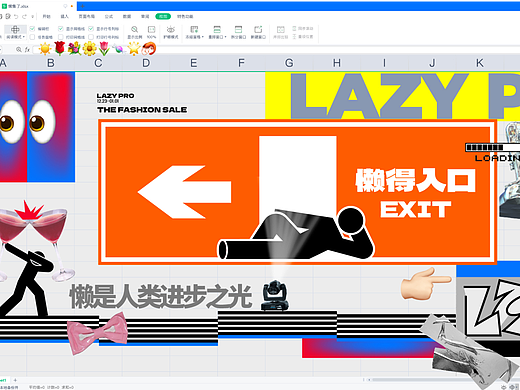Turn on eye protection mode icon
The image size is (520, 390).
pos(171,29)
